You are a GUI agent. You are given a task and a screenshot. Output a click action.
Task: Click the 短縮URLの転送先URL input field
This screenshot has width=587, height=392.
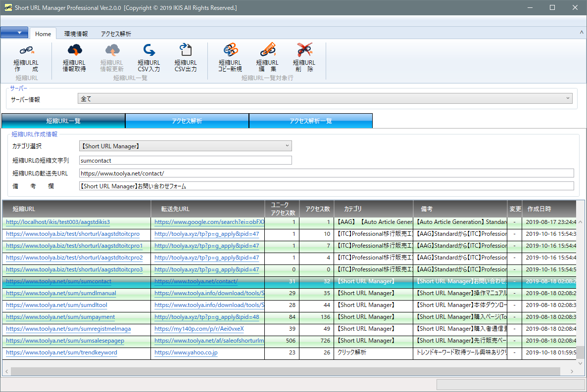pyautogui.click(x=327, y=173)
